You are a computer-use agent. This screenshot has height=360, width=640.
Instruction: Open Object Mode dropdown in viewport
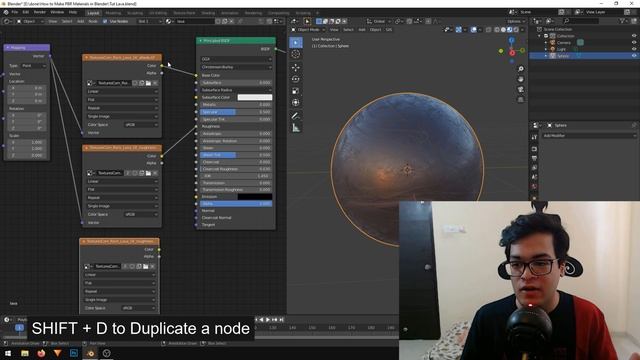pos(307,30)
